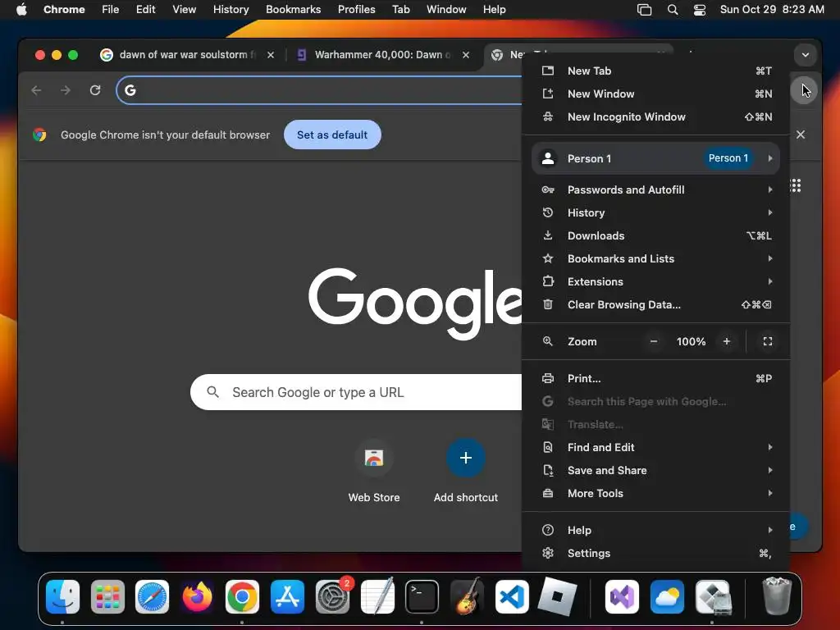The width and height of the screenshot is (840, 630).
Task: Expand Save and Share submenu
Action: coord(655,470)
